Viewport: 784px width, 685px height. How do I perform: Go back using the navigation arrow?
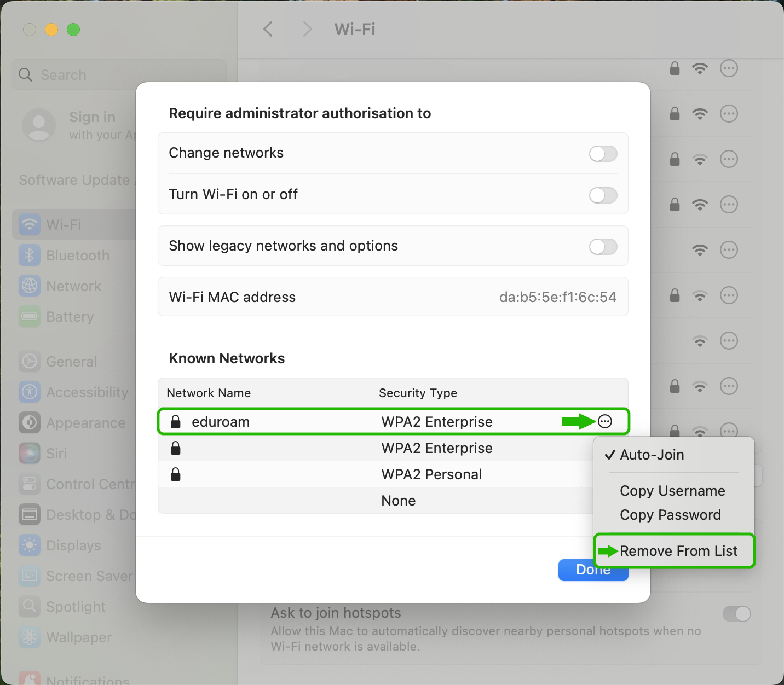click(x=268, y=29)
